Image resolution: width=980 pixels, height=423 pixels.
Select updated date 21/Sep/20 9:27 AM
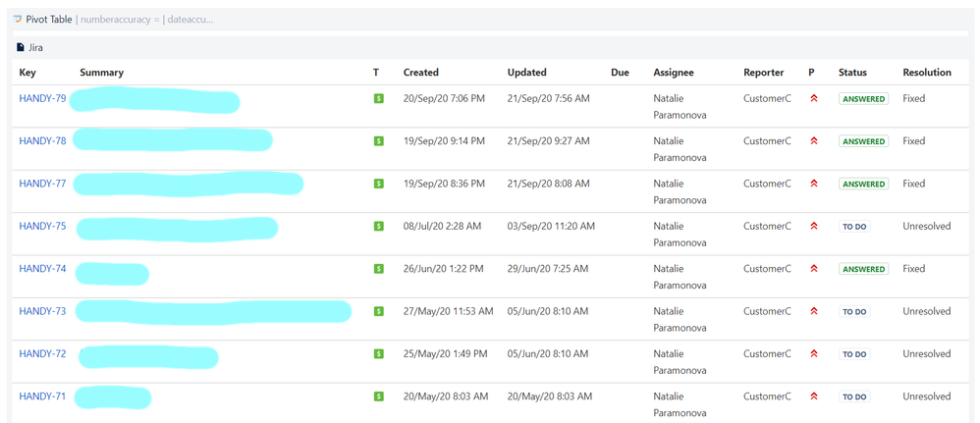[x=548, y=140]
